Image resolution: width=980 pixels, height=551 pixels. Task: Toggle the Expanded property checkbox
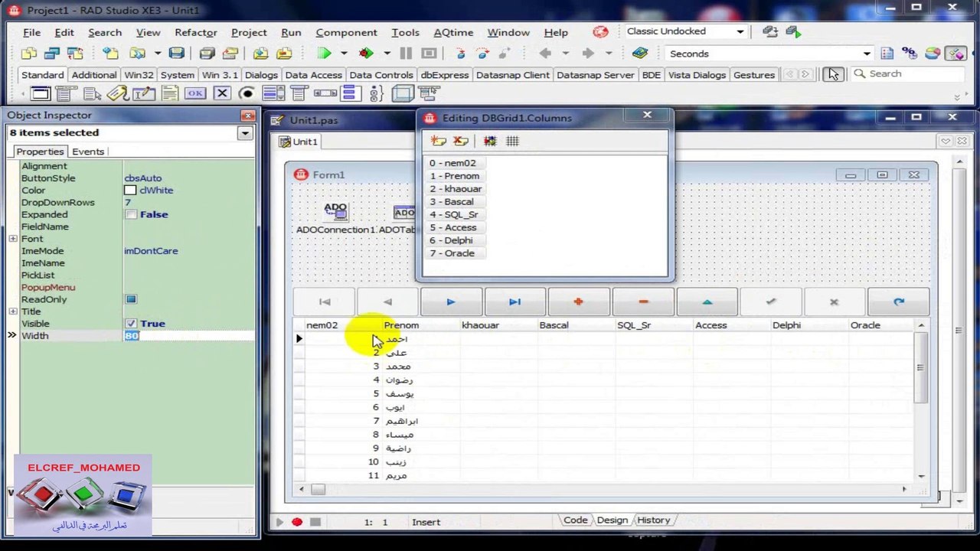click(131, 215)
